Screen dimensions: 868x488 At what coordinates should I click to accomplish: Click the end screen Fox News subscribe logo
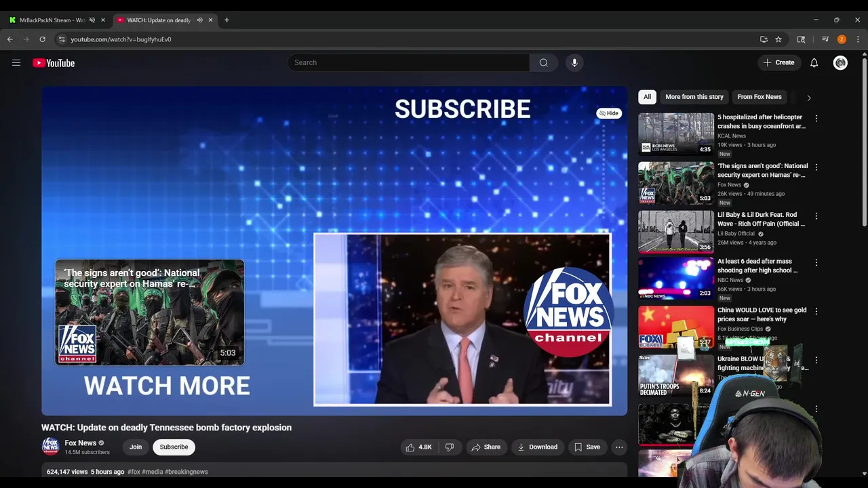[568, 312]
